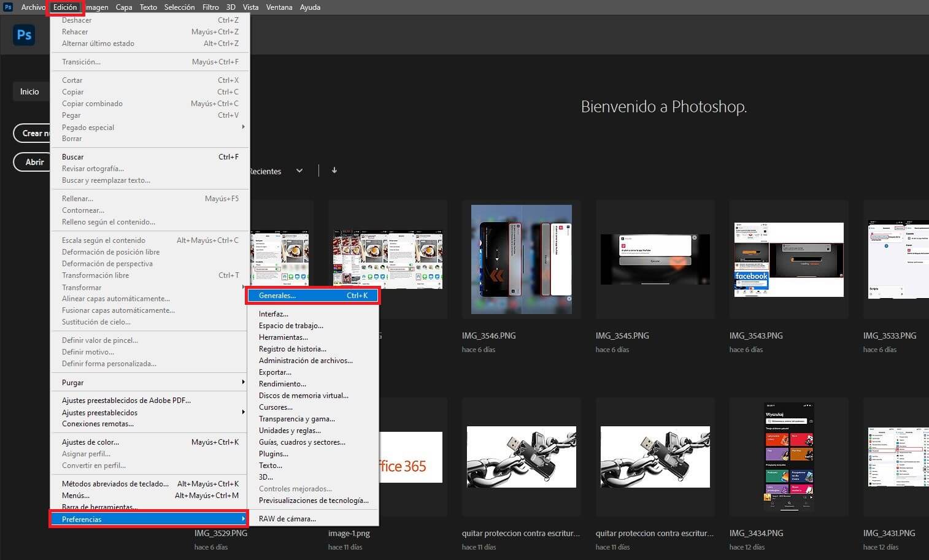Open the Ventana menu
This screenshot has width=929, height=560.
point(279,7)
